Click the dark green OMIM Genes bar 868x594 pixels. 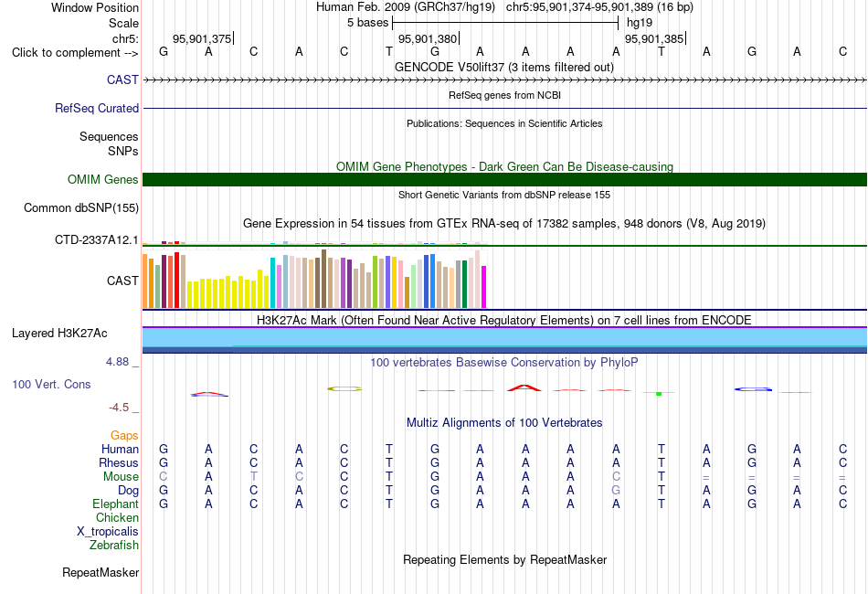point(504,179)
